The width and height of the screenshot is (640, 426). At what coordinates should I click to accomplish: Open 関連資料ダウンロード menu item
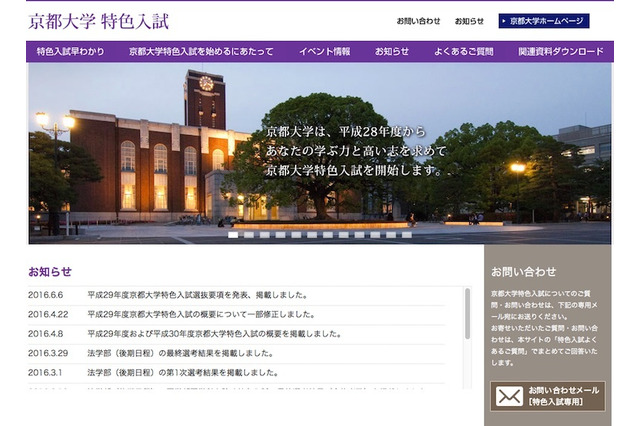(x=561, y=51)
